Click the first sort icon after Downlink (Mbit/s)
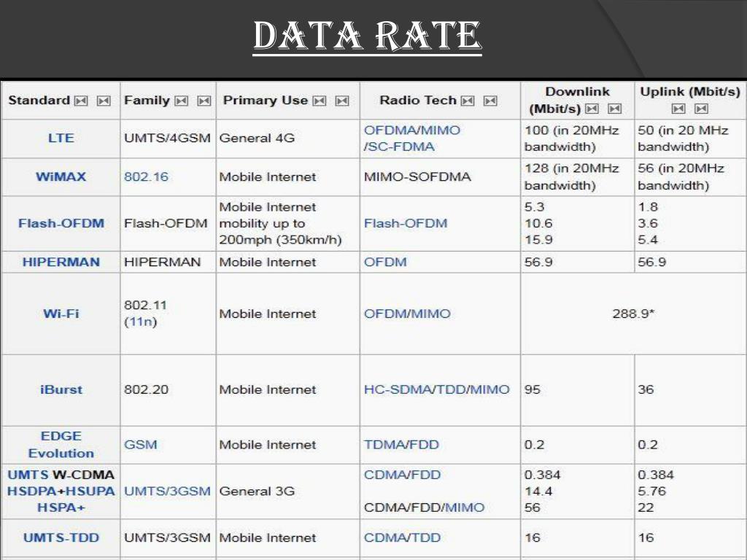This screenshot has height=560, width=747. [592, 109]
